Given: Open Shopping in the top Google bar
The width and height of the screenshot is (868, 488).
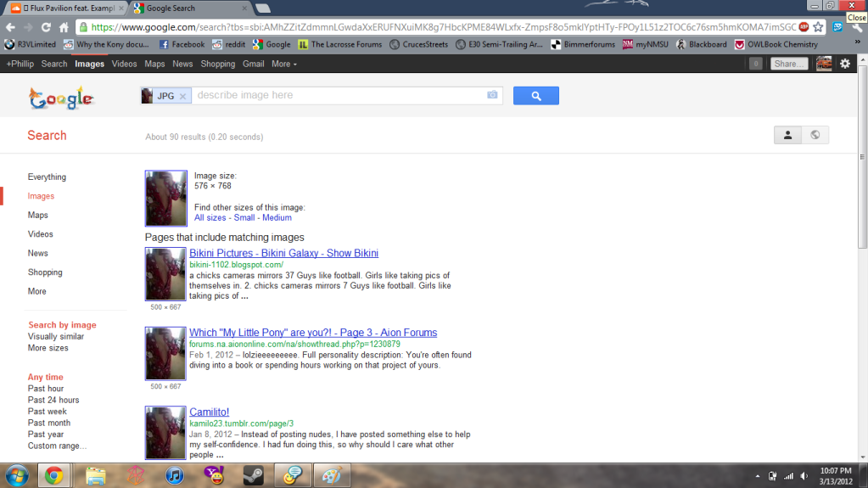Looking at the screenshot, I should (217, 64).
